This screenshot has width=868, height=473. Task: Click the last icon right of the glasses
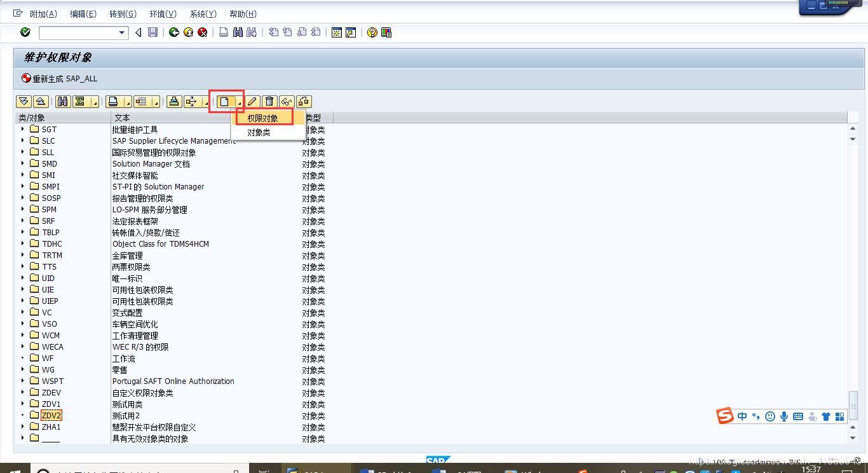point(304,101)
